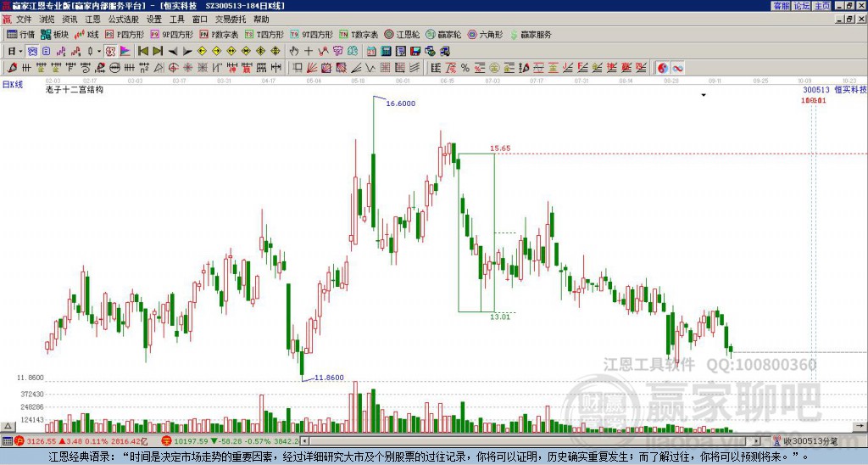
Task: Click the right arrow at volume pane end
Action: coord(860,426)
